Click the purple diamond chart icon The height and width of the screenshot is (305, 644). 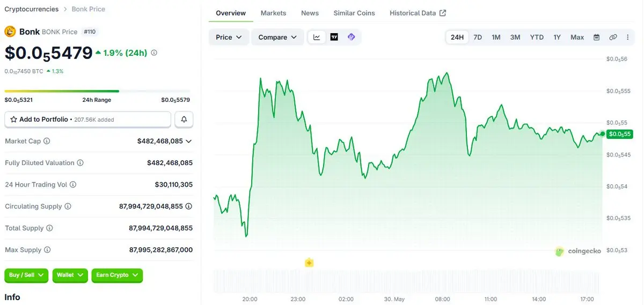(351, 37)
